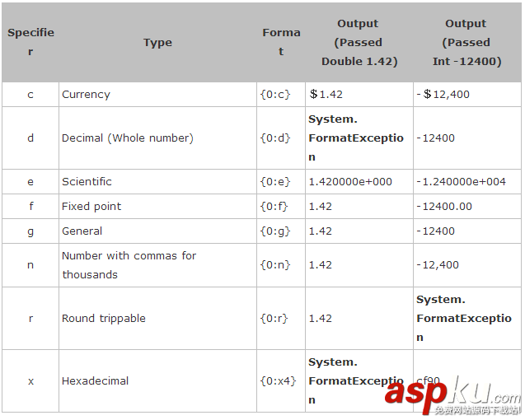This screenshot has height=420, width=525.
Task: Click the "Fixed point" type cell
Action: tap(91, 207)
